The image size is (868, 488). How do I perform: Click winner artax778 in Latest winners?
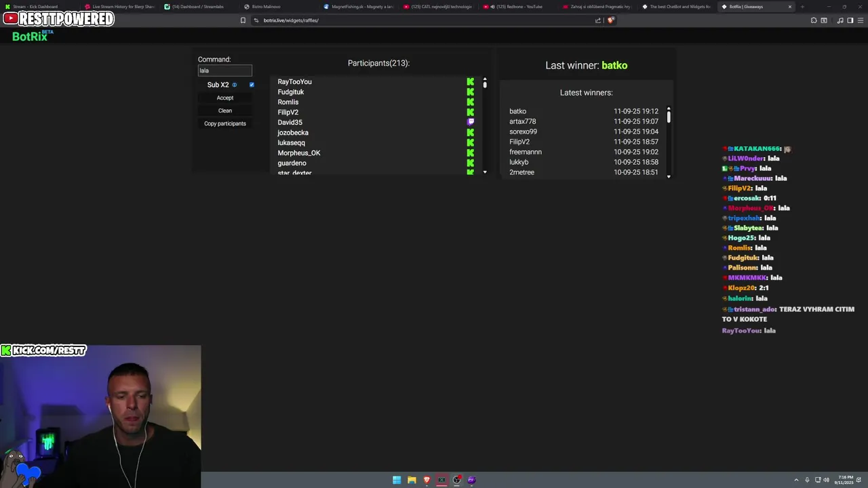(x=522, y=121)
